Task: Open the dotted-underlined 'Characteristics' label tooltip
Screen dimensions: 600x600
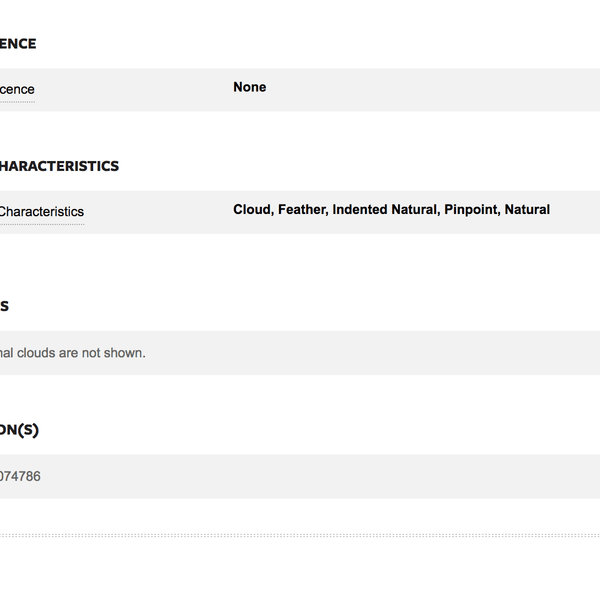Action: (x=42, y=212)
